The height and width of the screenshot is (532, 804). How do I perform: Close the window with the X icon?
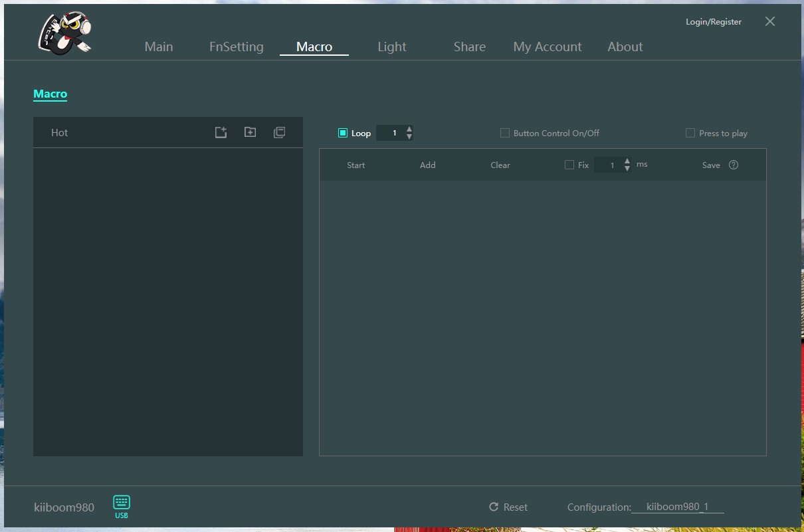tap(770, 21)
